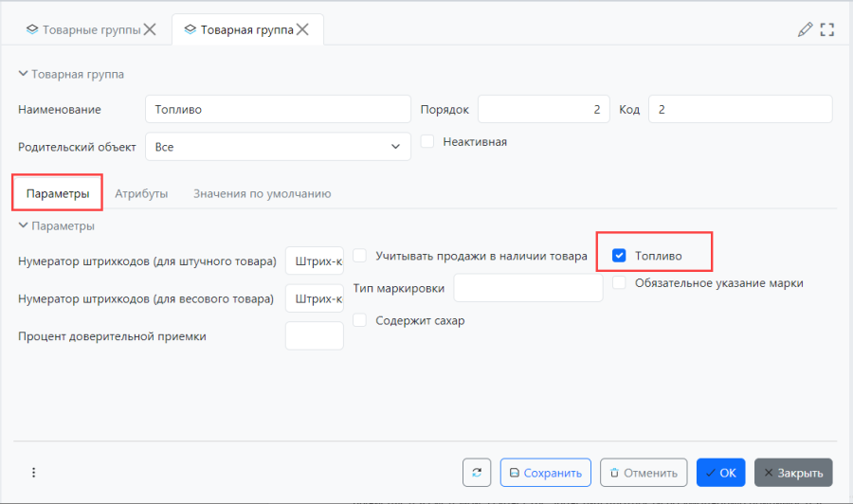Collapse the Параметры section header
This screenshot has width=853, height=504.
point(24,226)
